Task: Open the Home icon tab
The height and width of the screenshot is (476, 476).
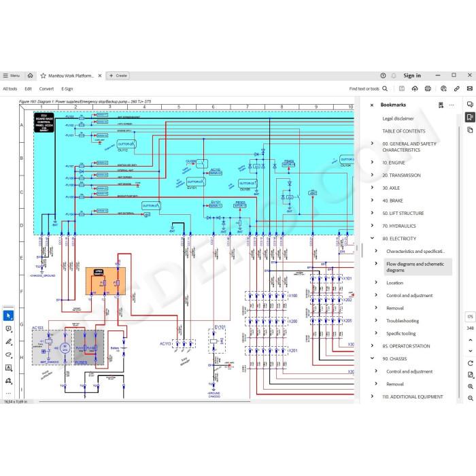Action: tap(31, 75)
